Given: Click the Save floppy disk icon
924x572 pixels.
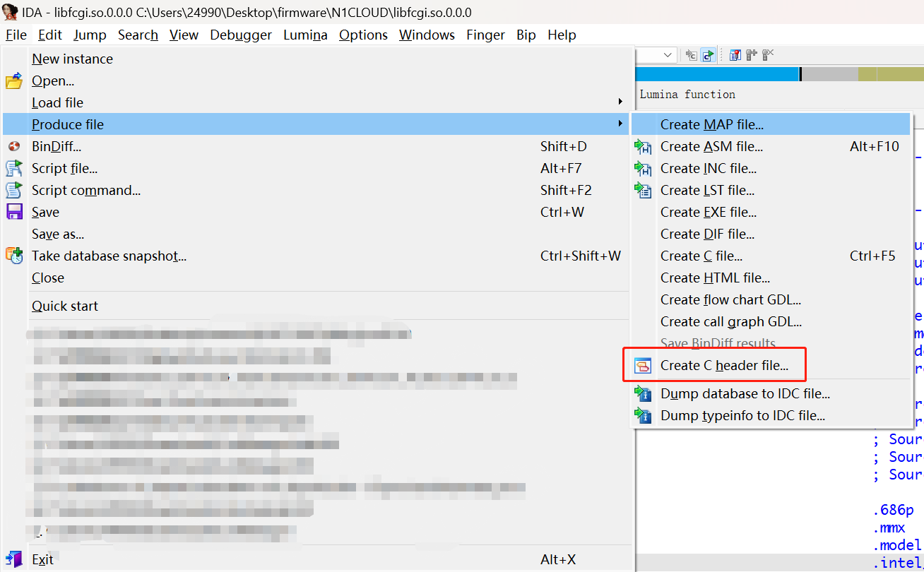Looking at the screenshot, I should 14,213.
